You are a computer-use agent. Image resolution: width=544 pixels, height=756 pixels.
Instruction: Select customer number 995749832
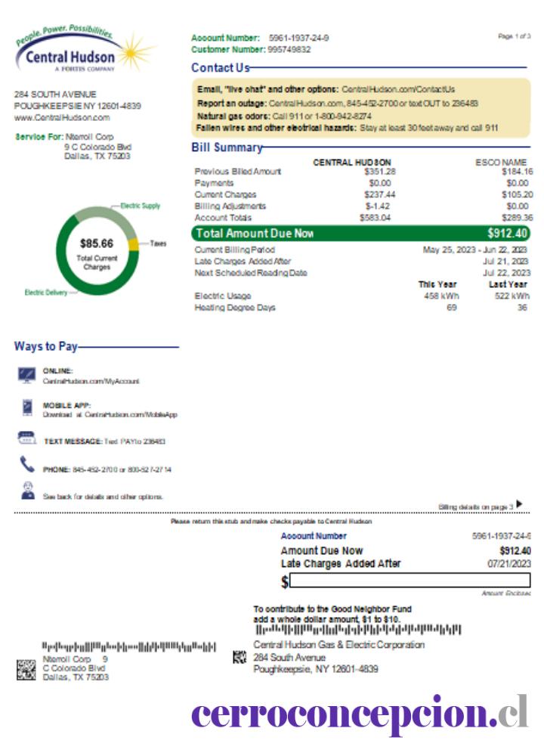click(x=289, y=49)
